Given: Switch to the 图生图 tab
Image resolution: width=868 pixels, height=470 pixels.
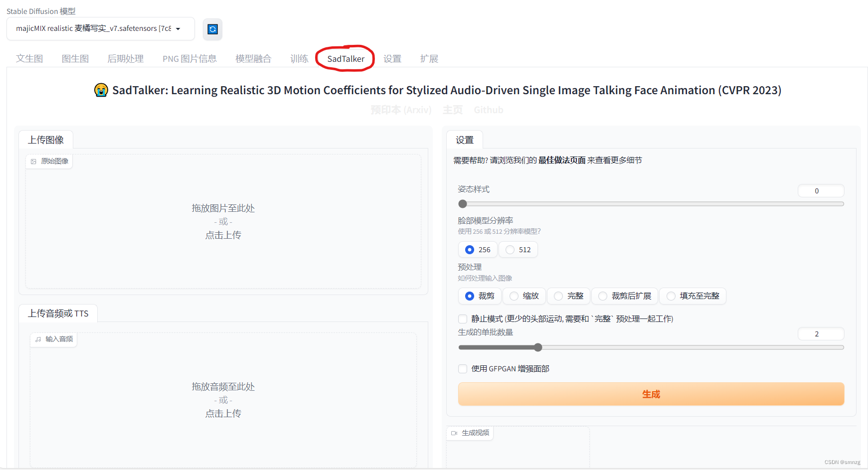Looking at the screenshot, I should click(75, 59).
